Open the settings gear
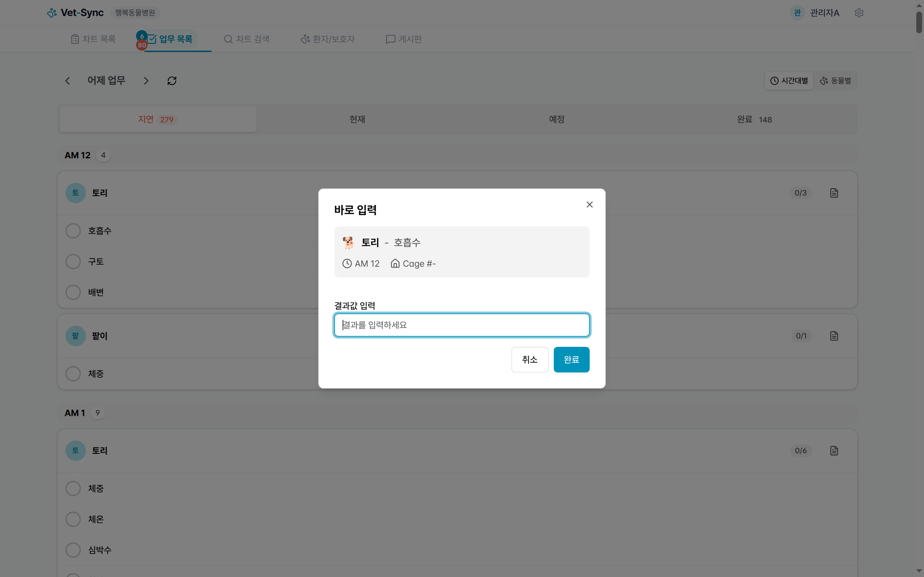The image size is (924, 577). click(860, 13)
